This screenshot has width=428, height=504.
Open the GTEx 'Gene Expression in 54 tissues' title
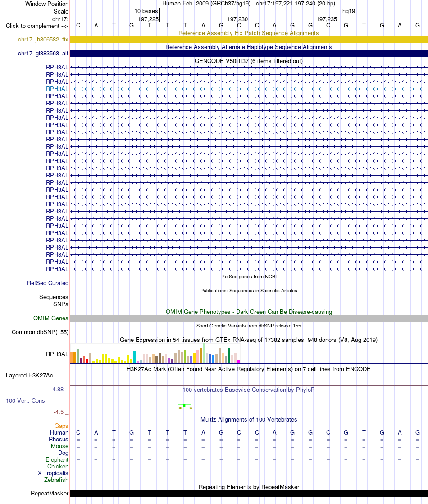(249, 340)
